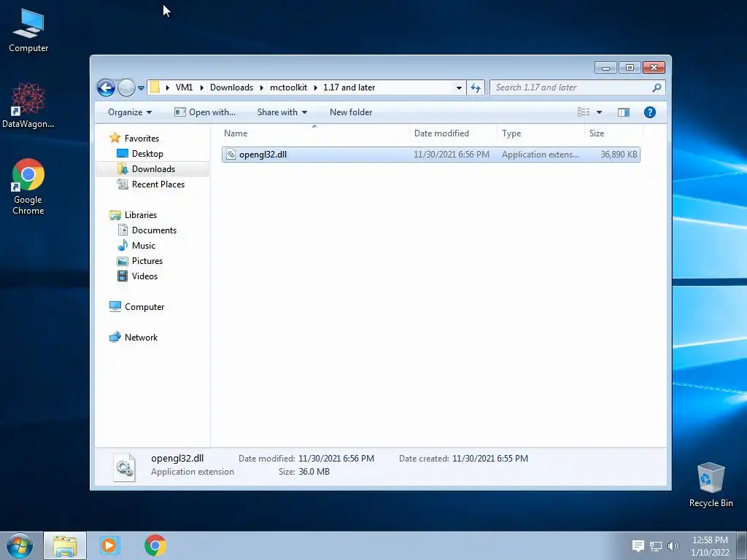
Task: Toggle the preview pane button
Action: pos(624,112)
